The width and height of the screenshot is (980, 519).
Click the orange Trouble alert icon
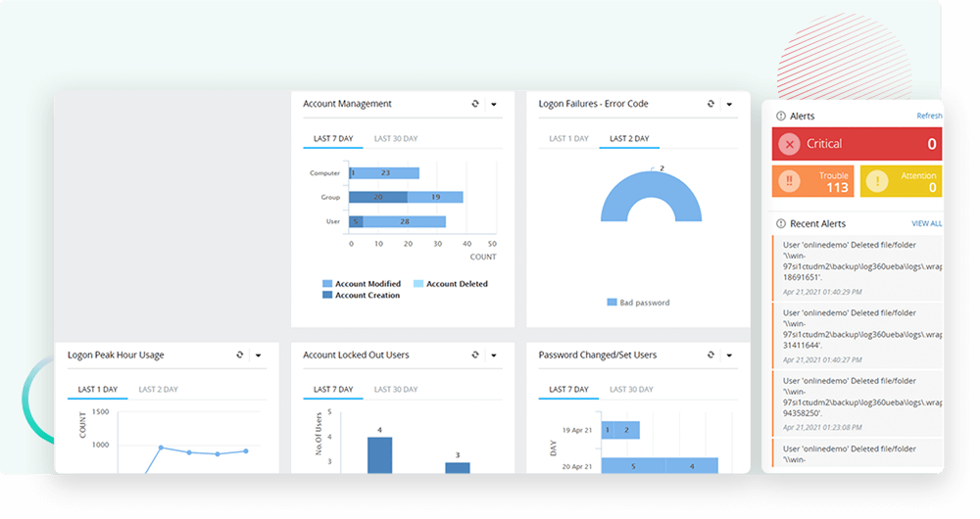point(789,182)
